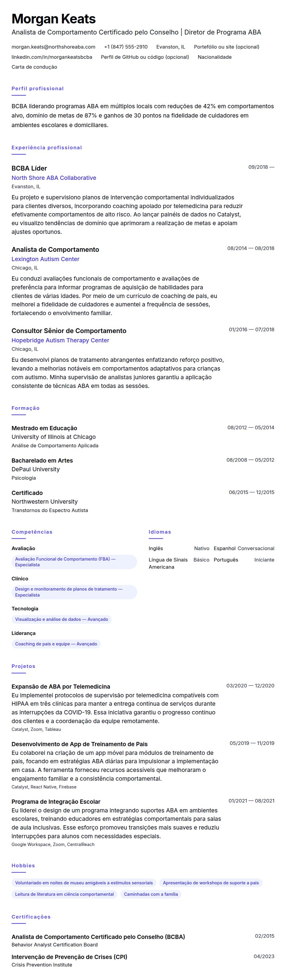Click the 01/2016 — 07/2018 date
The width and height of the screenshot is (286, 980).
pos(251,329)
